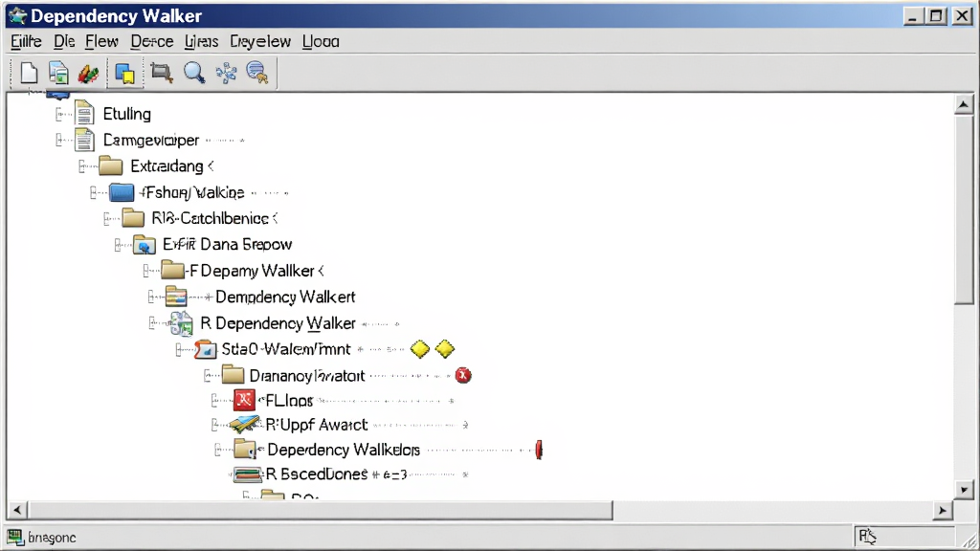Click the horizontal scrollbar thumb
Image resolution: width=980 pixels, height=551 pixels.
pos(320,511)
